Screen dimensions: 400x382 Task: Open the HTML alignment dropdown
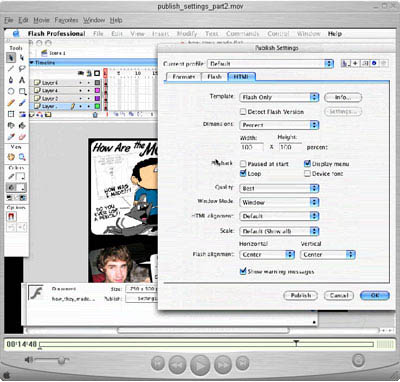tap(279, 216)
